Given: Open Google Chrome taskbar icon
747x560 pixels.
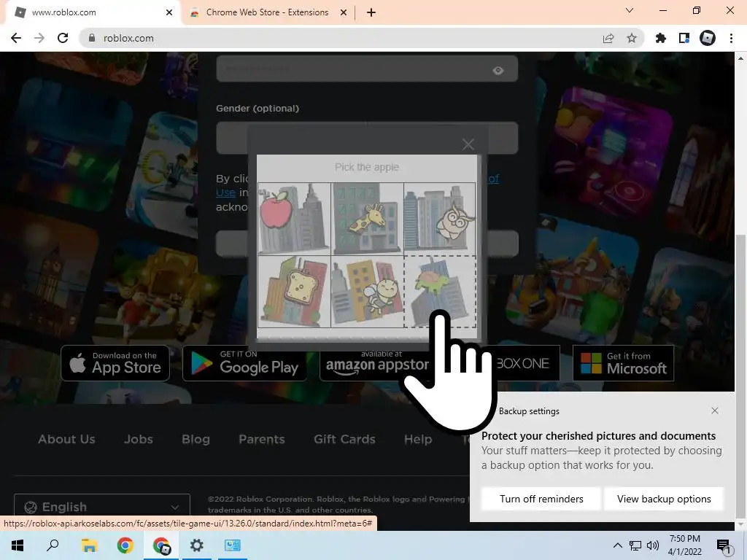Looking at the screenshot, I should [125, 545].
